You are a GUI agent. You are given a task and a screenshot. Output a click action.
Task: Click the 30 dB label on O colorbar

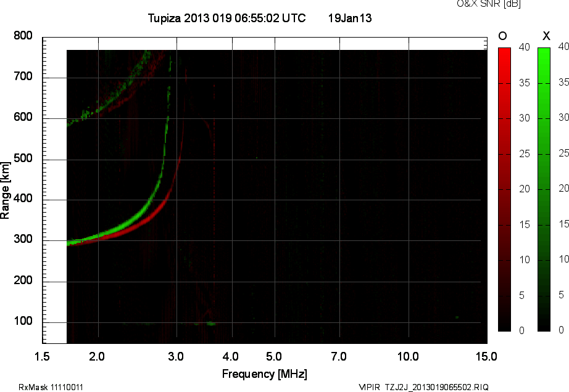coord(525,118)
